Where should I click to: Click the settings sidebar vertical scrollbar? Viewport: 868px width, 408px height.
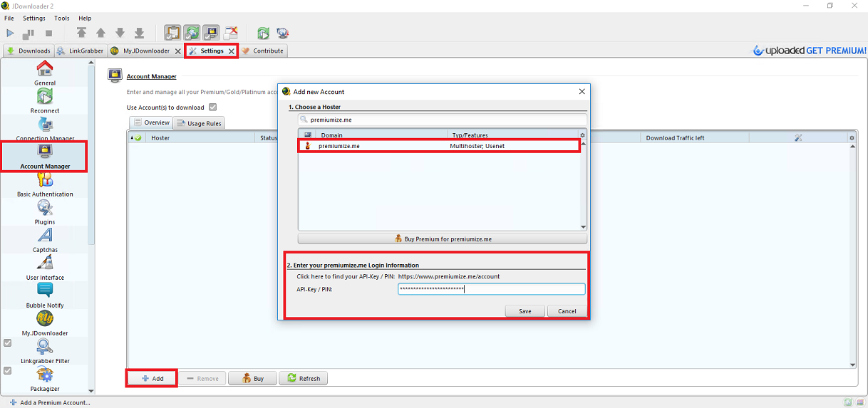[91, 157]
